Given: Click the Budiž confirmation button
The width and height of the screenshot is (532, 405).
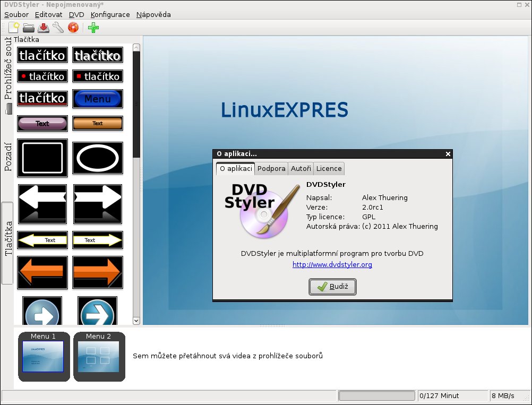Looking at the screenshot, I should coord(332,287).
